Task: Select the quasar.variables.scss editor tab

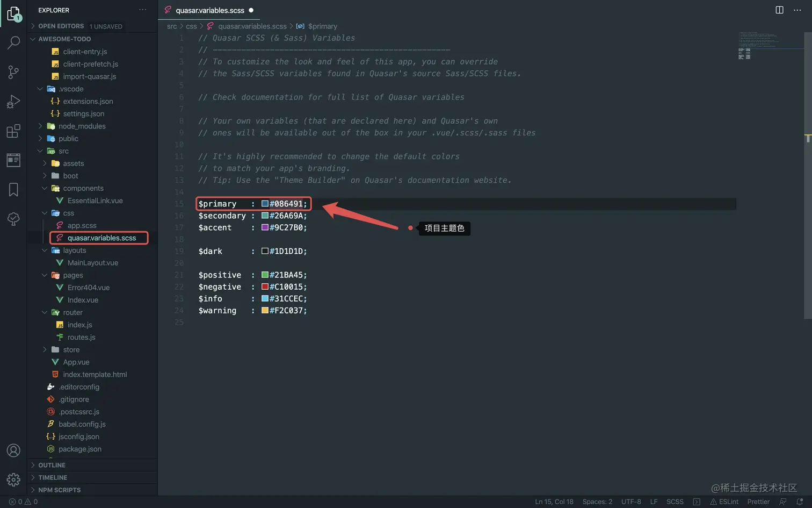Action: [x=209, y=10]
